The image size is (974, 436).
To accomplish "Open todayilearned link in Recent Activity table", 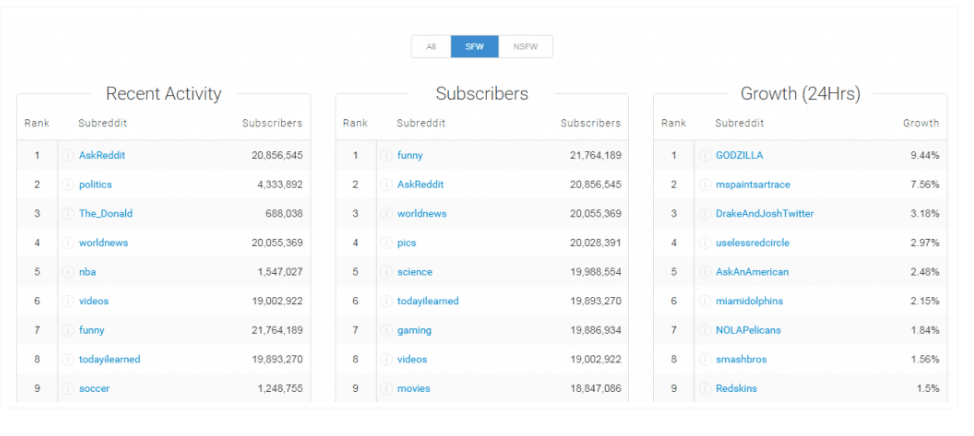I will coord(109,360).
